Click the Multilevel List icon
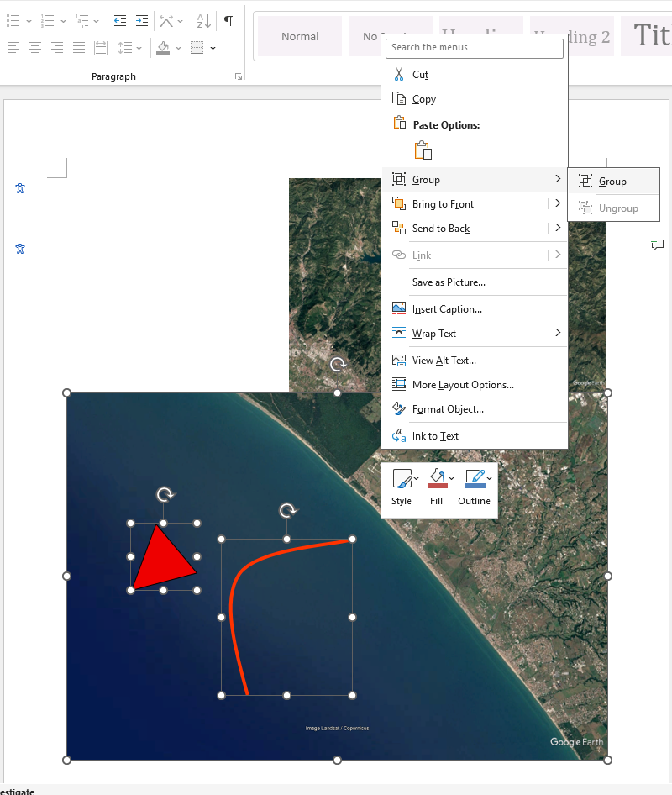Image resolution: width=672 pixels, height=795 pixels. pos(81,21)
